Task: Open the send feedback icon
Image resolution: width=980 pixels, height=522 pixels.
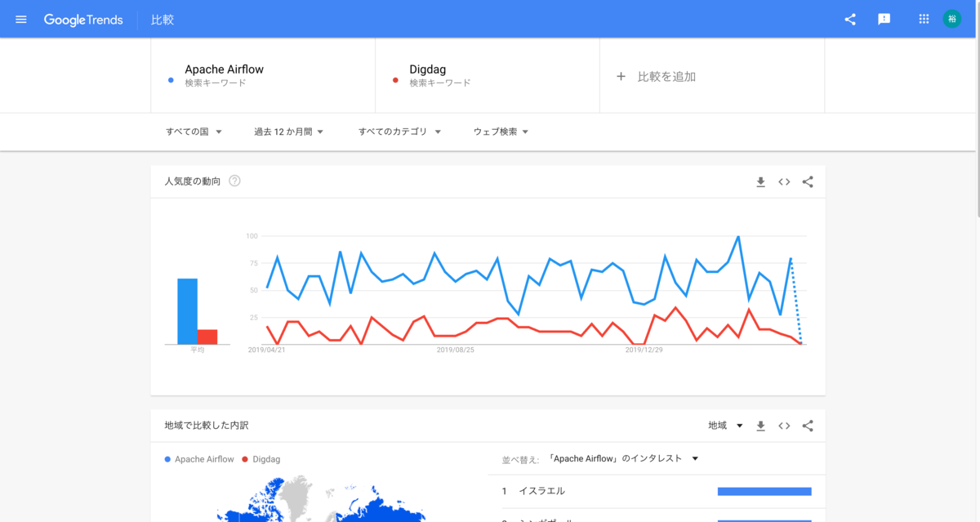Action: (x=884, y=19)
